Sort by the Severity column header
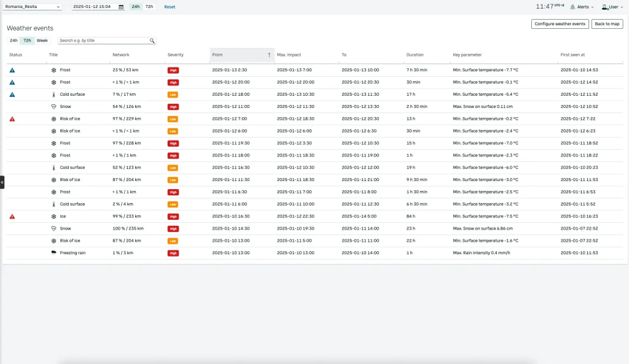 pos(175,55)
